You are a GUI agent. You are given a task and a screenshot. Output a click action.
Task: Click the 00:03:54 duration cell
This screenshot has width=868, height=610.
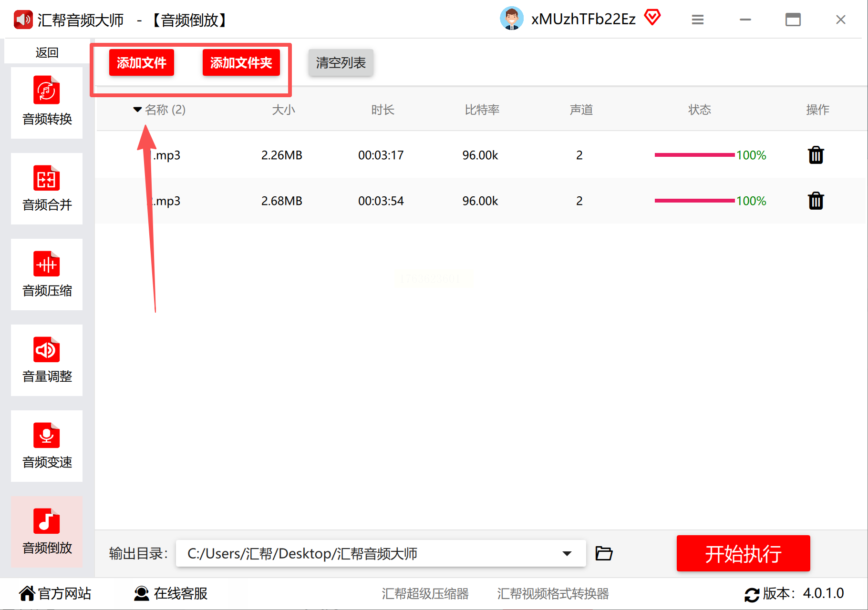point(381,201)
